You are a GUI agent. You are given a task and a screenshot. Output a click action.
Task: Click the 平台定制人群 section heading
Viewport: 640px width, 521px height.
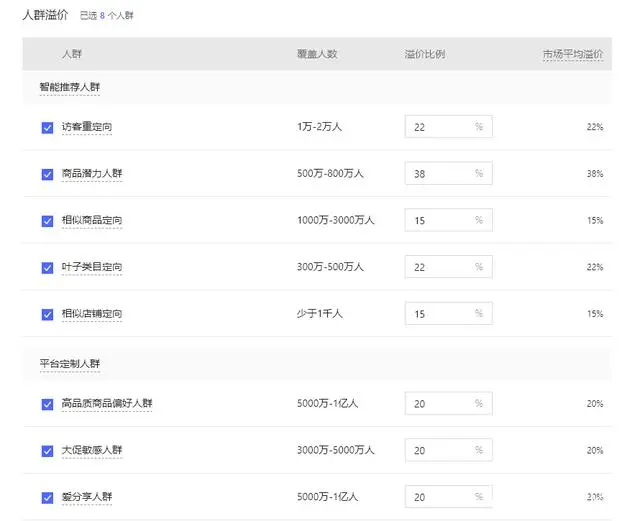[x=70, y=363]
